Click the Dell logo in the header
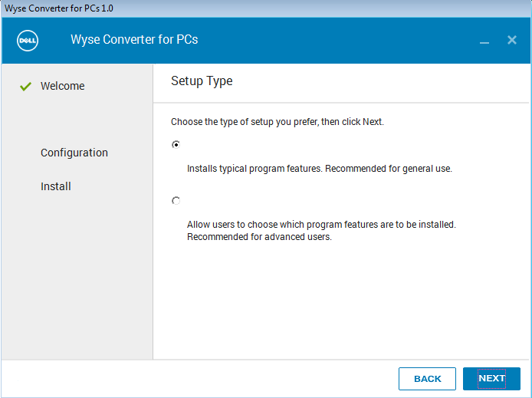 28,40
